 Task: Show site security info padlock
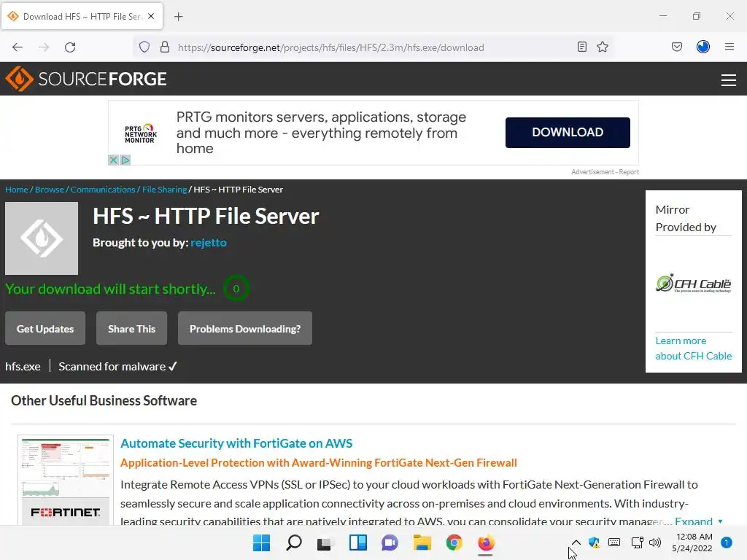click(x=165, y=47)
